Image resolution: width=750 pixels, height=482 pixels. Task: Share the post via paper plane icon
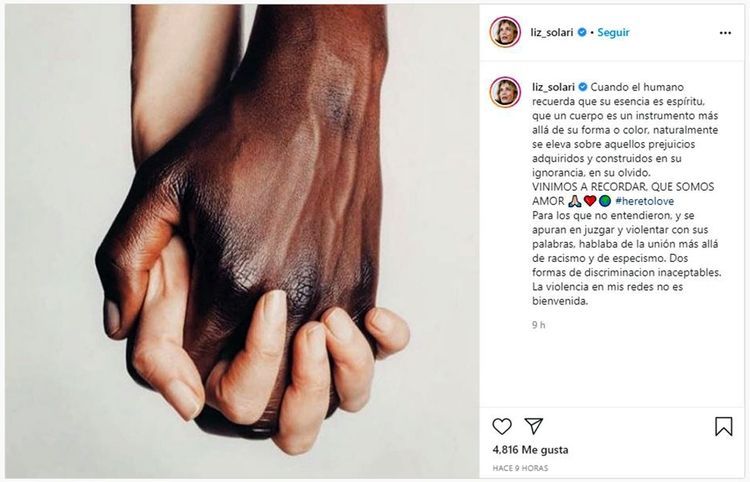533,426
